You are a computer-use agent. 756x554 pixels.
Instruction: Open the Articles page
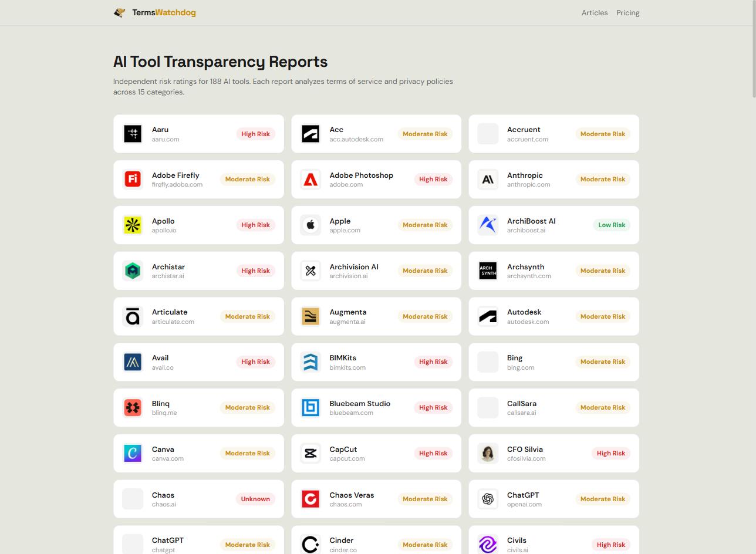(595, 13)
